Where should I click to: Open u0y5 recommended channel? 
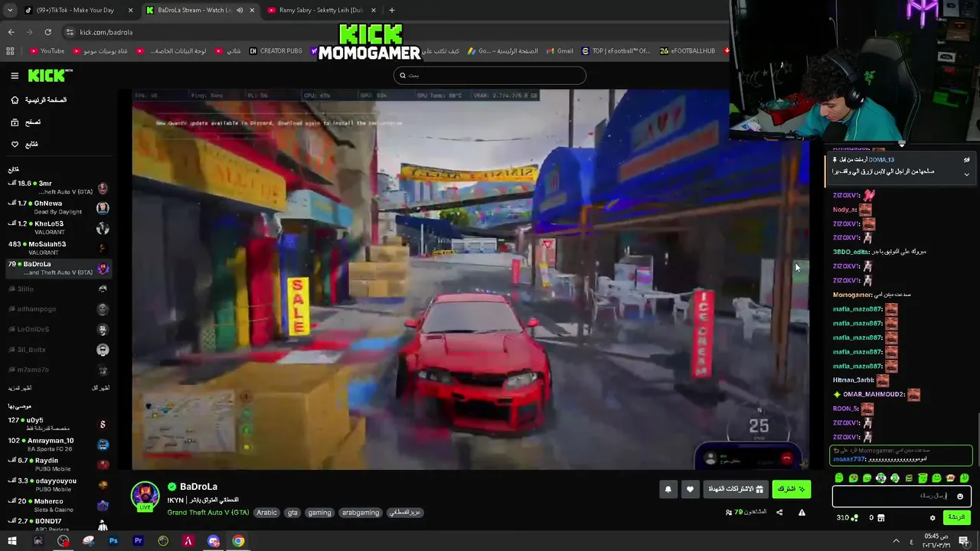click(58, 424)
